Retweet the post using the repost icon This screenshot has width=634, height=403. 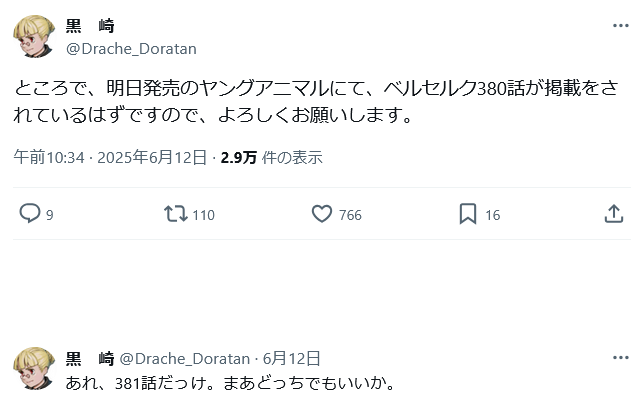click(x=175, y=213)
